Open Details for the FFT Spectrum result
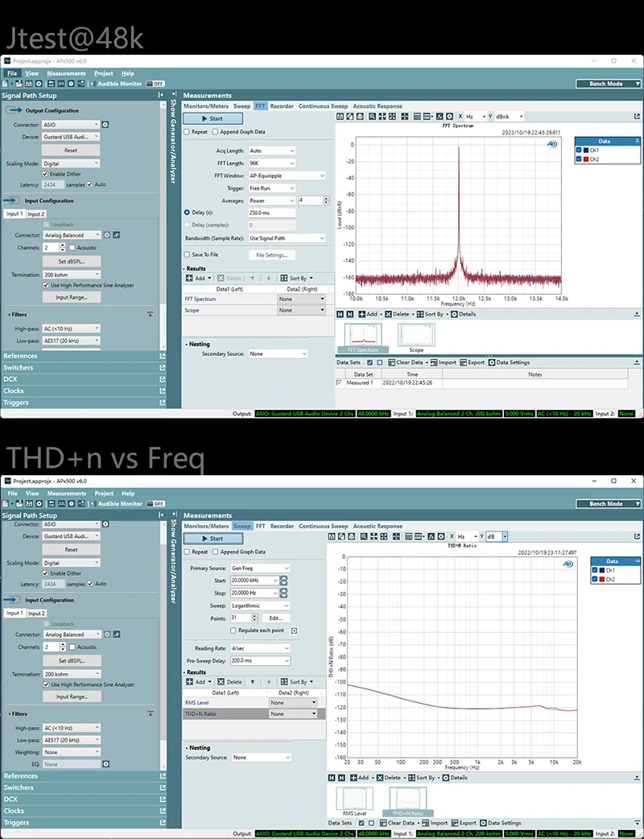The height and width of the screenshot is (839, 644). 463,314
